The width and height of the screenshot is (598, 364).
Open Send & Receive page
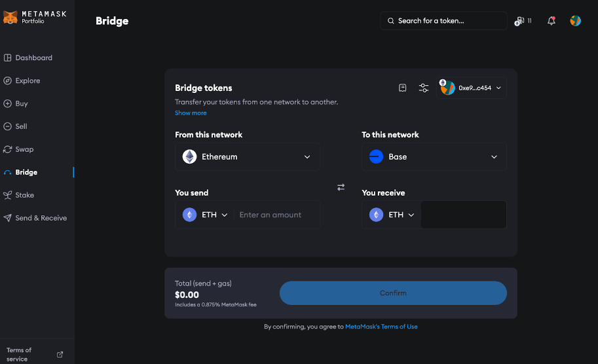(x=41, y=218)
